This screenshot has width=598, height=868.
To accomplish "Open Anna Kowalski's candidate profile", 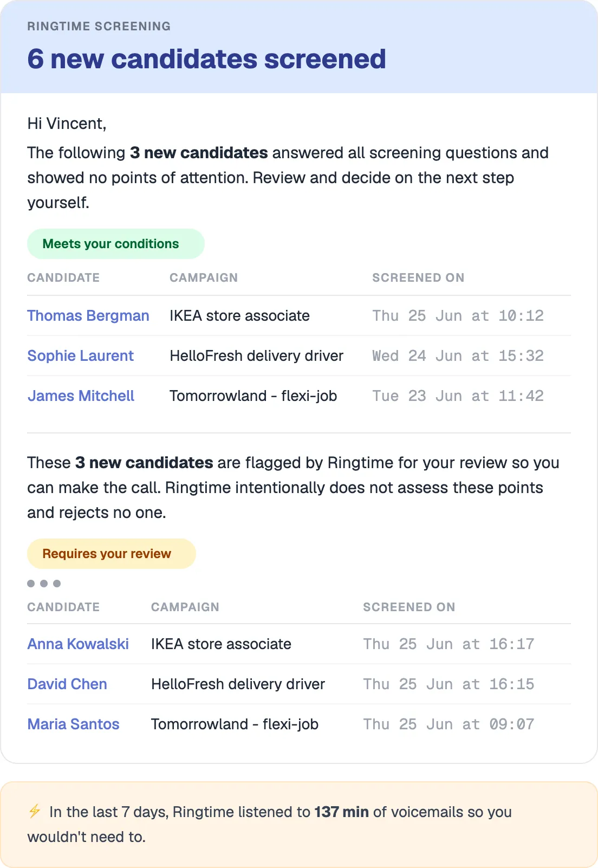I will tap(78, 644).
